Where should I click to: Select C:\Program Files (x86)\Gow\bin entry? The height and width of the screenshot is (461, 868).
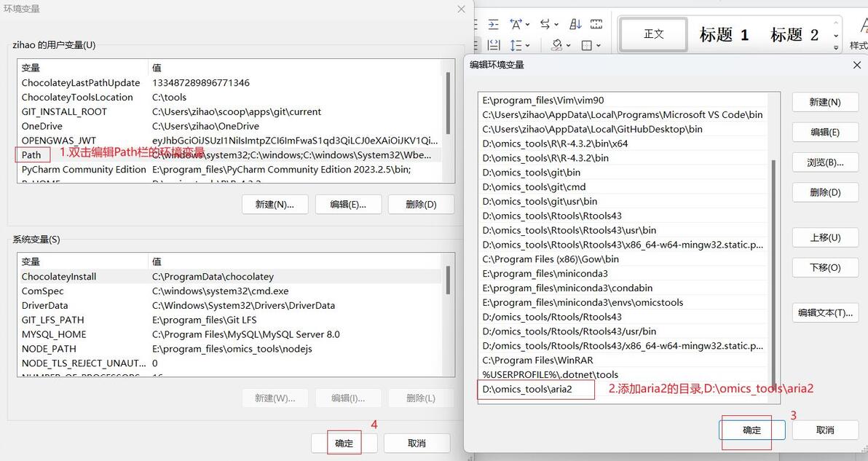pos(623,259)
